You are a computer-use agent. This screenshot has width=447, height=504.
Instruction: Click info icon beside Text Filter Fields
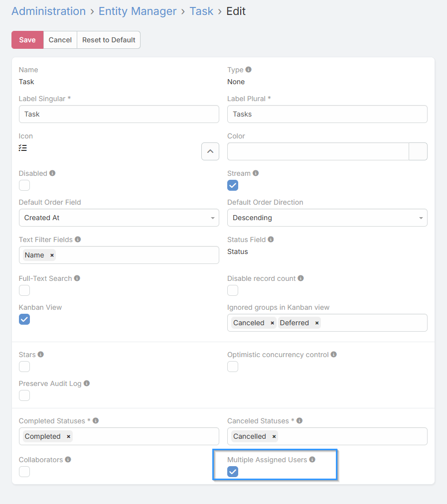(78, 240)
